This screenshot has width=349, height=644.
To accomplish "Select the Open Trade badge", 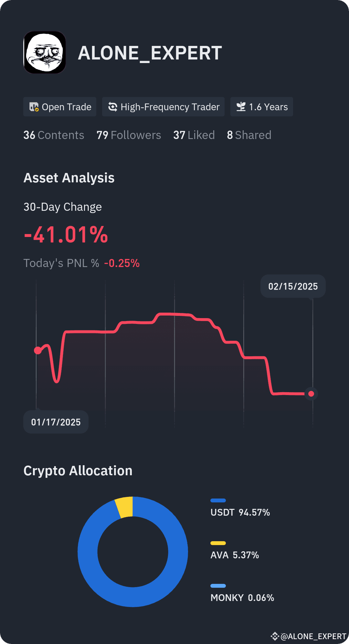I will click(x=60, y=107).
